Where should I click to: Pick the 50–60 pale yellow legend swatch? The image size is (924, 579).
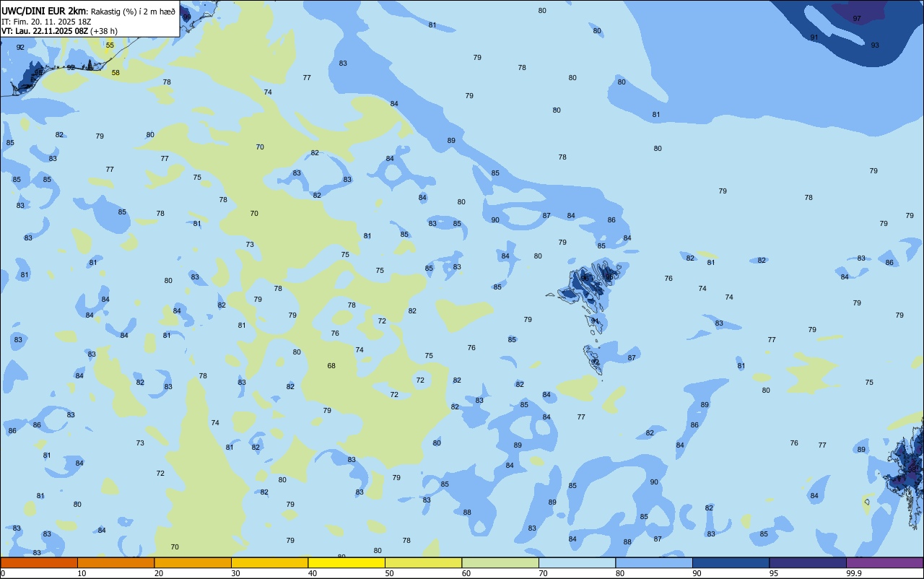pos(423,562)
